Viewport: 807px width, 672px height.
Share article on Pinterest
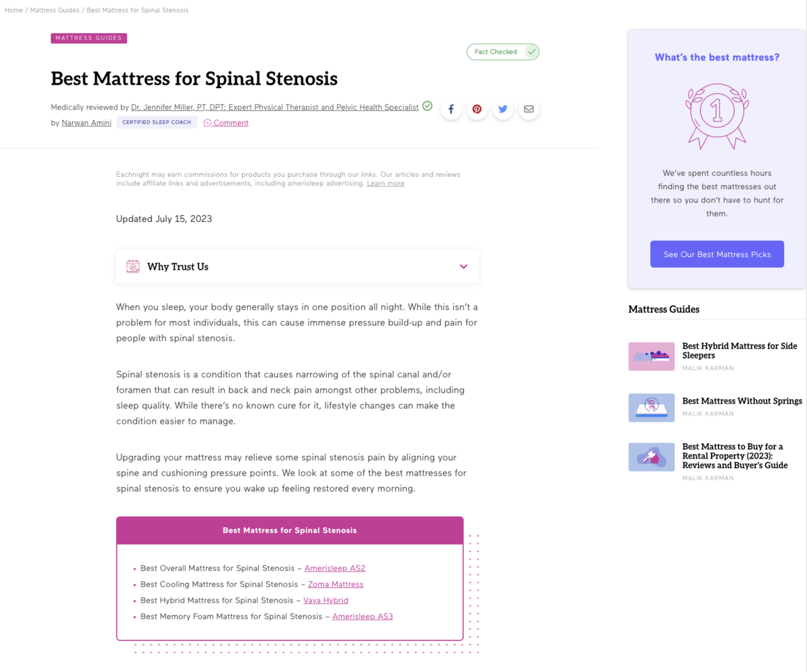click(477, 109)
